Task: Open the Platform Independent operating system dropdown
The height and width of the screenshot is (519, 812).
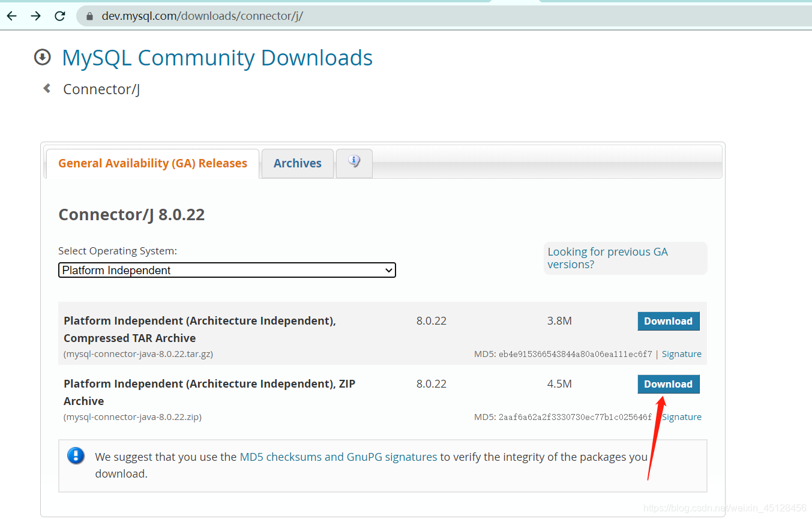Action: (x=227, y=270)
